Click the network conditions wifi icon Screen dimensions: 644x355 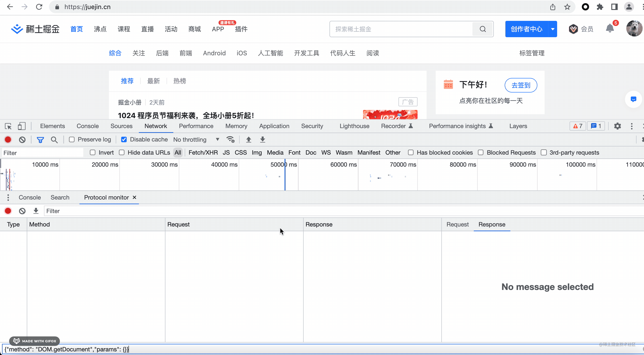(230, 140)
